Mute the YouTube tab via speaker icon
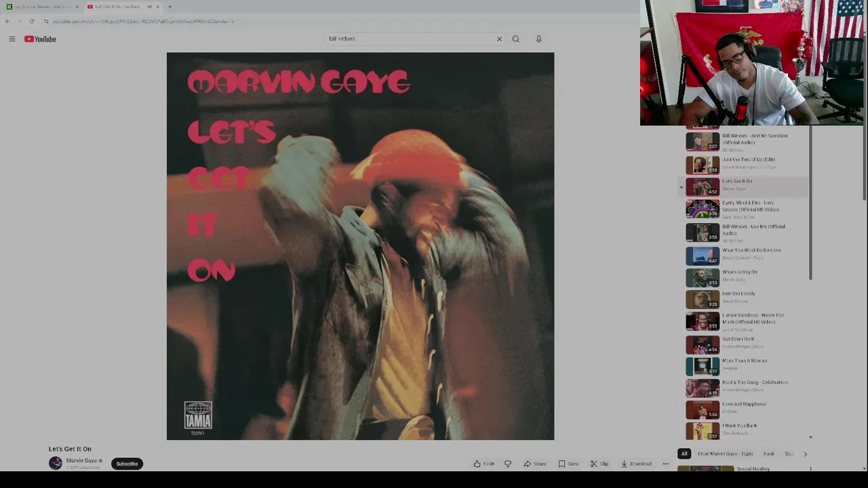Viewport: 868px width, 488px height. point(149,7)
